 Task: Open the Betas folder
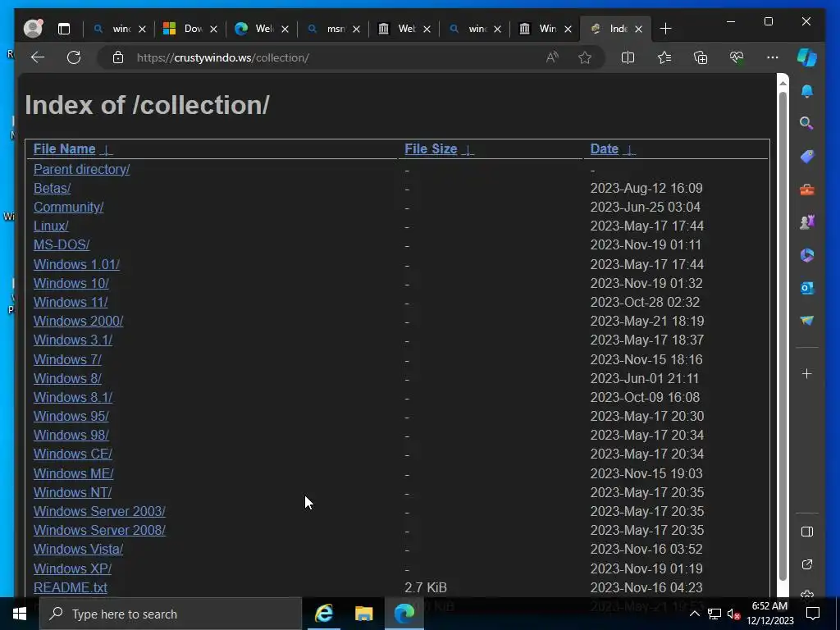(x=52, y=188)
